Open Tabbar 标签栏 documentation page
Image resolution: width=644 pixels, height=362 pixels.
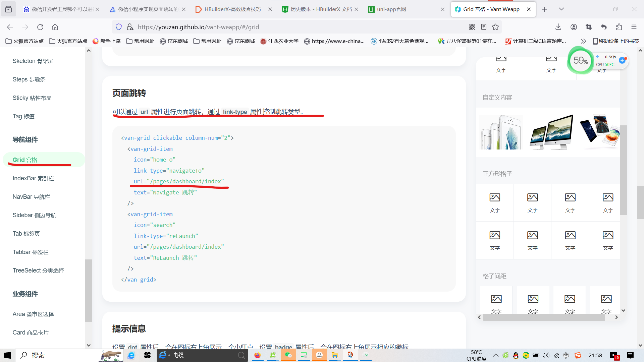31,252
